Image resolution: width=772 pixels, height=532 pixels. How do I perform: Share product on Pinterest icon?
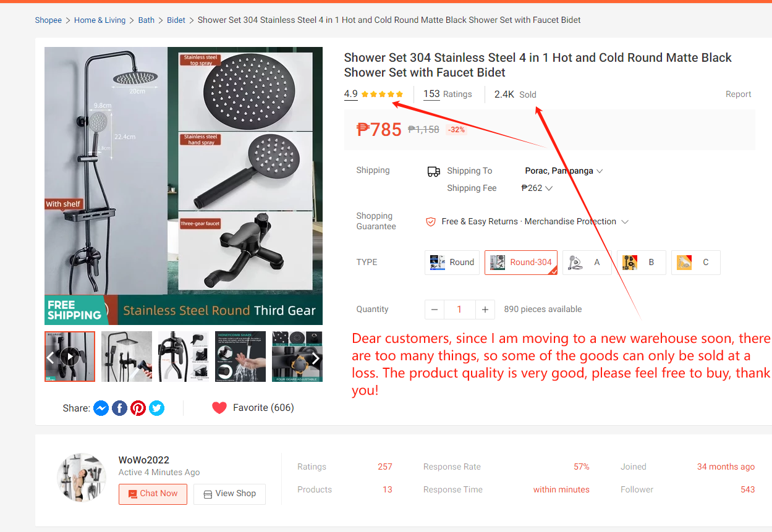point(138,408)
